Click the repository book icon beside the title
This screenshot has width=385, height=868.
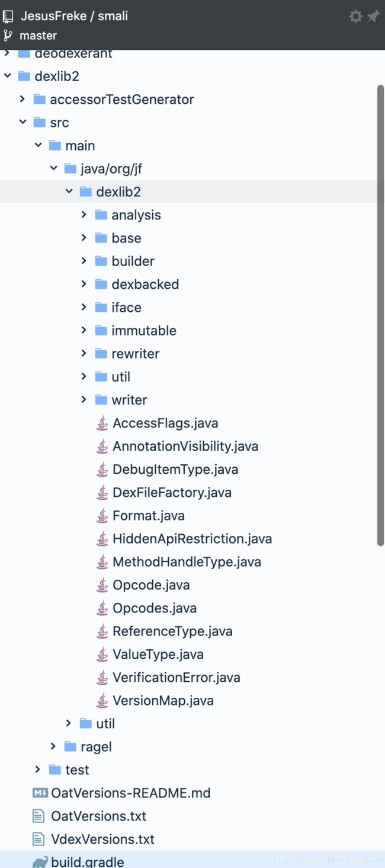click(8, 16)
